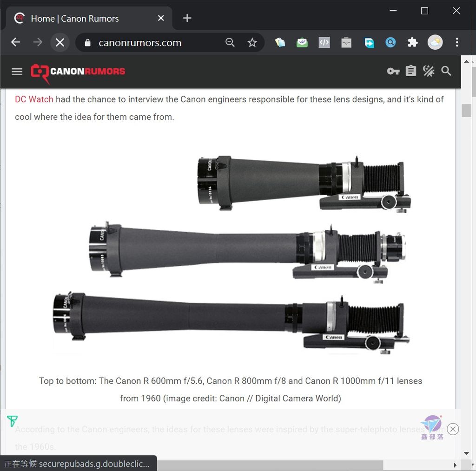Open the Extensions puzzle piece menu
The width and height of the screenshot is (476, 471).
413,42
